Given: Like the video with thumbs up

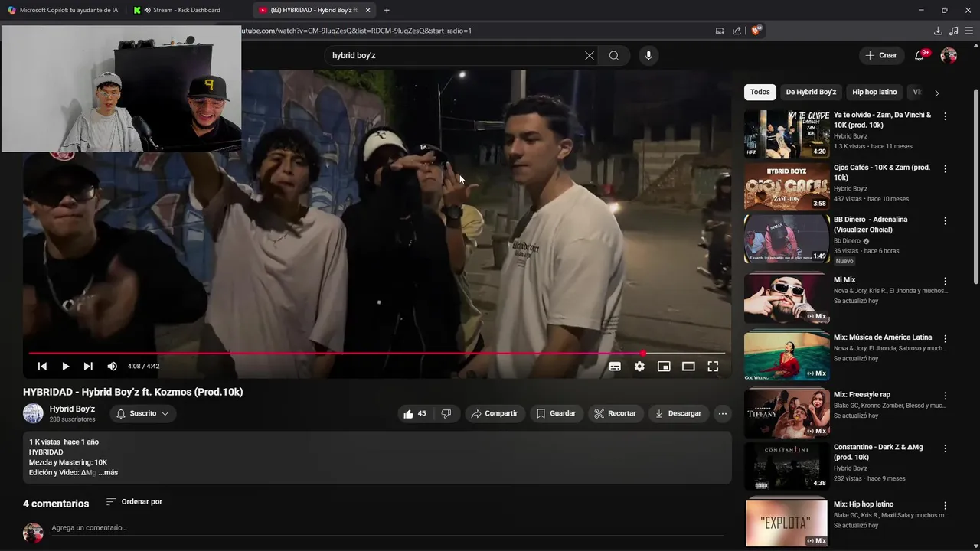Looking at the screenshot, I should coord(416,413).
